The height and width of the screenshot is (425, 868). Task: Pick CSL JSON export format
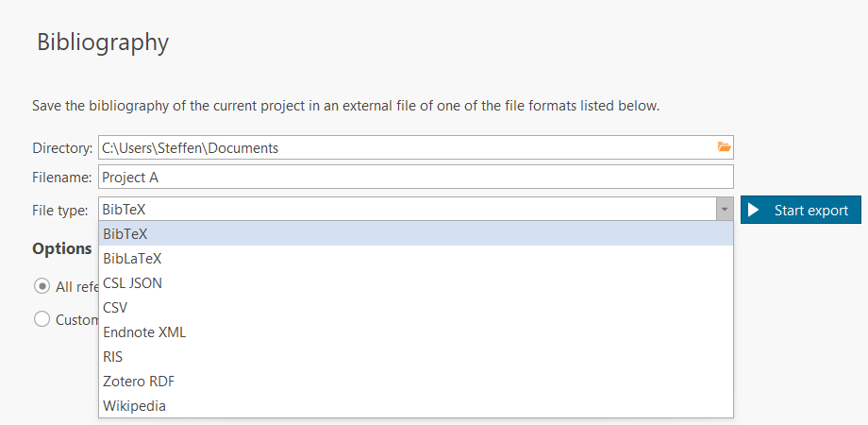pos(415,282)
